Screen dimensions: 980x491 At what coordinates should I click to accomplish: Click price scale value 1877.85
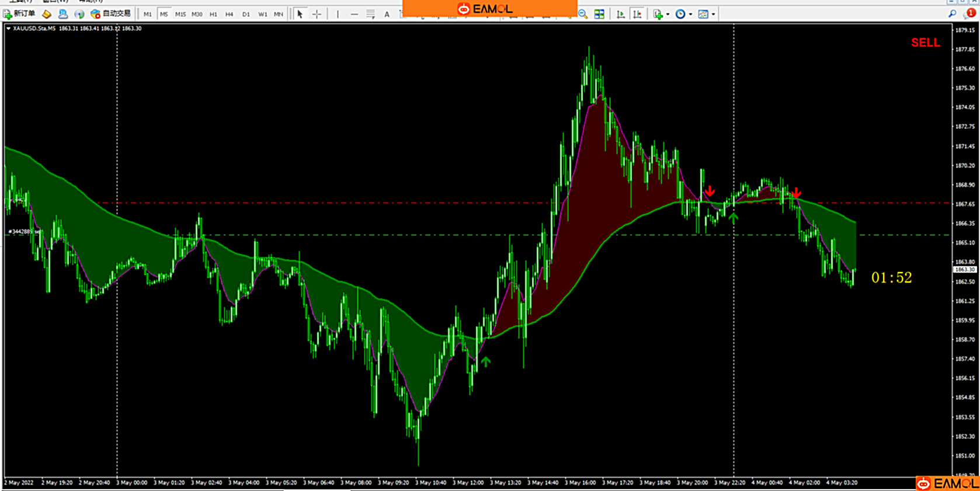tap(965, 50)
